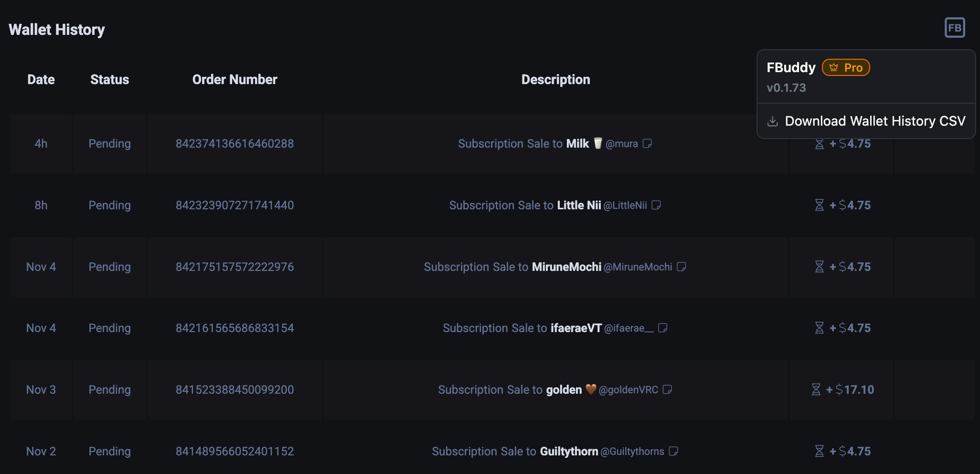Click order number 841523388450099200
Viewport: 980px width, 474px height.
coord(234,389)
